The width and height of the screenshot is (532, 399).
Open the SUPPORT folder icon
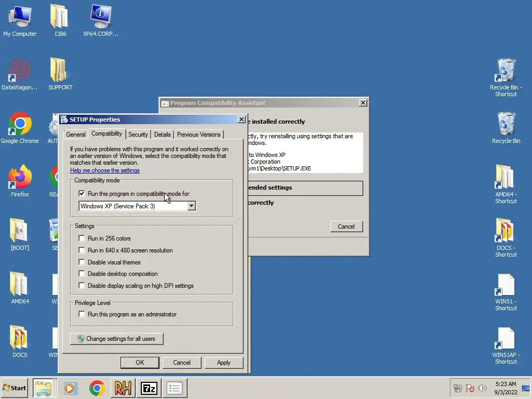pyautogui.click(x=60, y=74)
